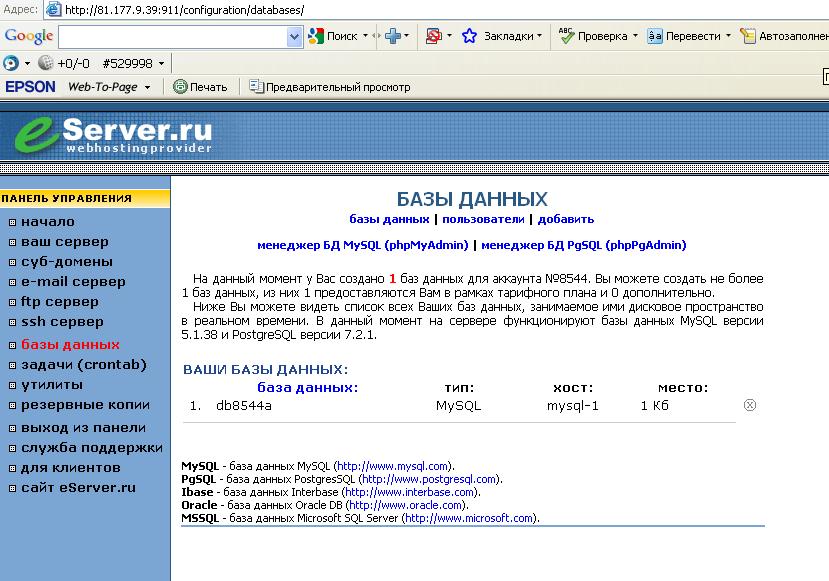Open the http://www.oracle.com link
Screen dimensions: 829x581
405,505
